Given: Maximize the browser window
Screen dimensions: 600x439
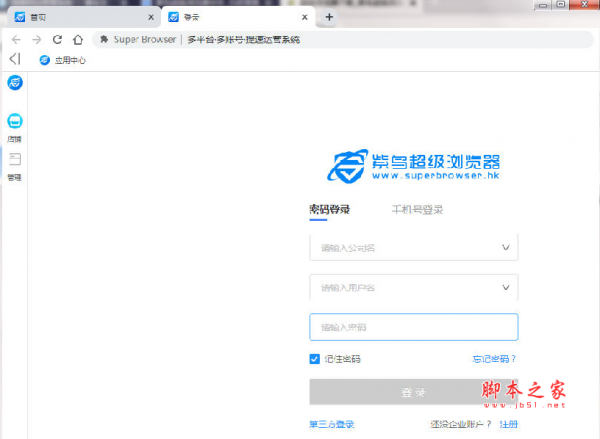Looking at the screenshot, I should click(x=561, y=5).
